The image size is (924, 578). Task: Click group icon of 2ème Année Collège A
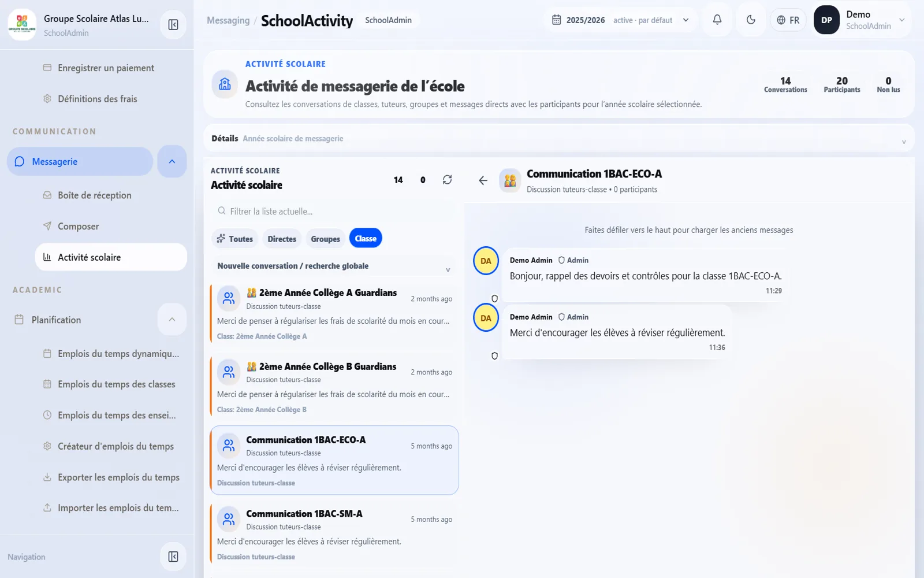coord(229,298)
